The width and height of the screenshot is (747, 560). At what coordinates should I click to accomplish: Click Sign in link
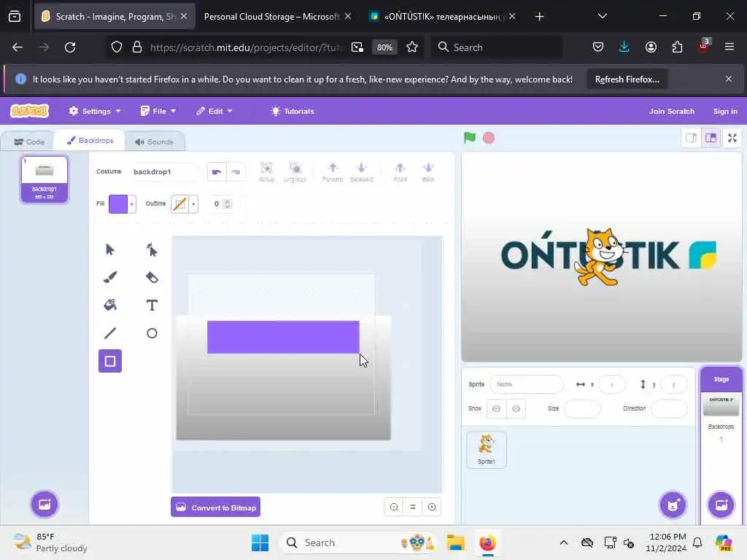(724, 111)
